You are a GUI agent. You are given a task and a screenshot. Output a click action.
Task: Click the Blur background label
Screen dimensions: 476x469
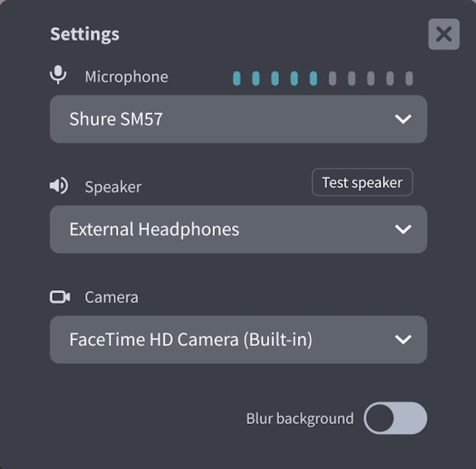(300, 419)
